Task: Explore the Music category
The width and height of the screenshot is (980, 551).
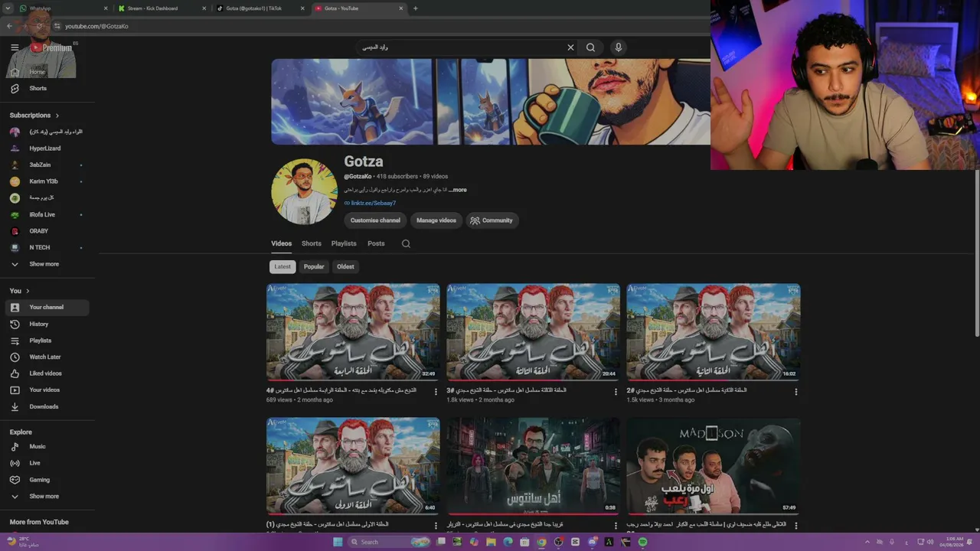Action: (47, 447)
